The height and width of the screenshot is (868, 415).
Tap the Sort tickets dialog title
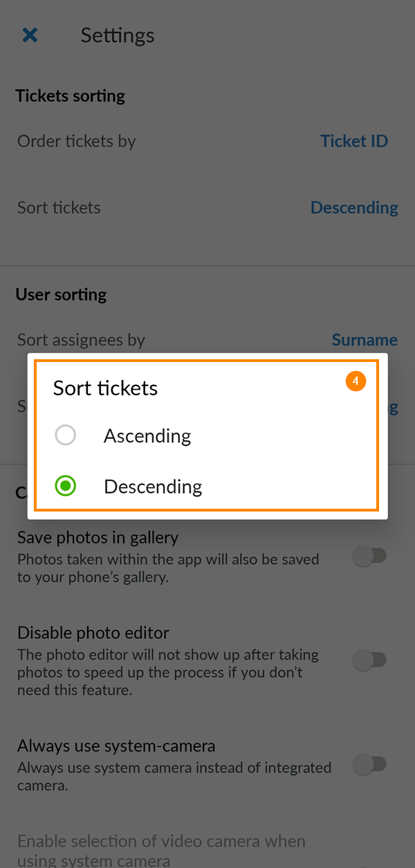pyautogui.click(x=105, y=388)
